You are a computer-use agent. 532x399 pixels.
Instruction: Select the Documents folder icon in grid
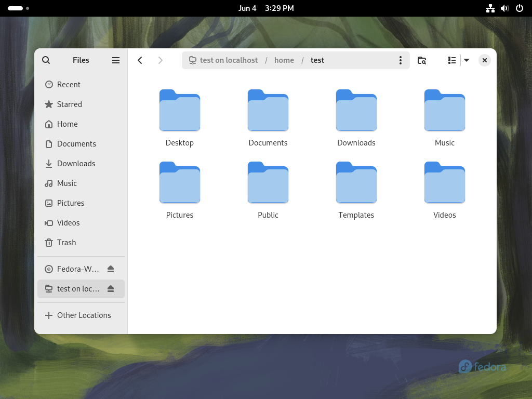[x=268, y=110]
